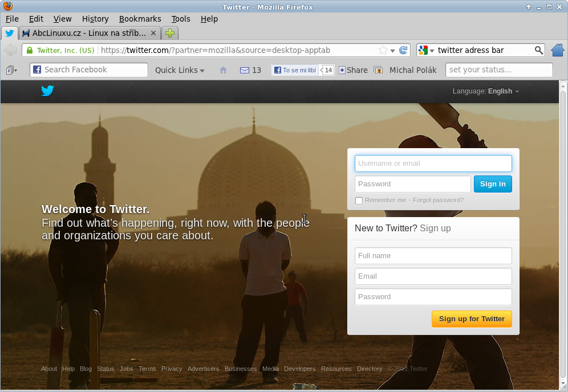Open the Help footer link
This screenshot has height=392, width=568.
click(68, 369)
